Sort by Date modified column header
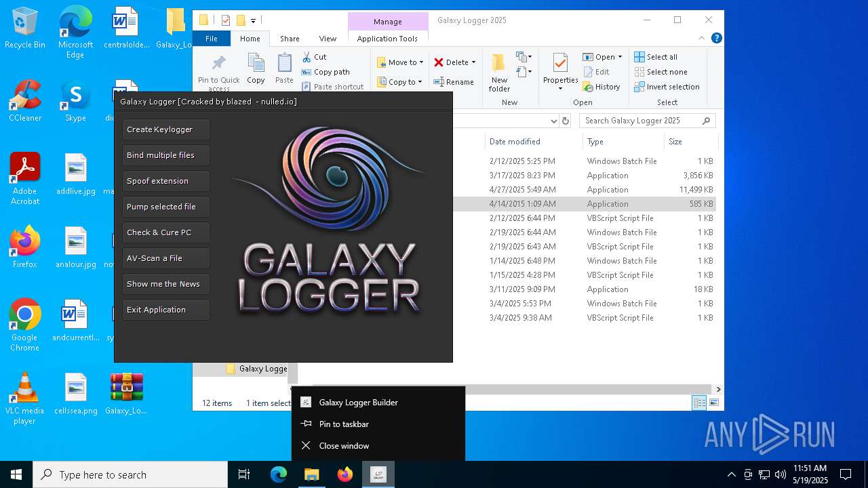Screen dimensions: 868x488 click(533, 142)
